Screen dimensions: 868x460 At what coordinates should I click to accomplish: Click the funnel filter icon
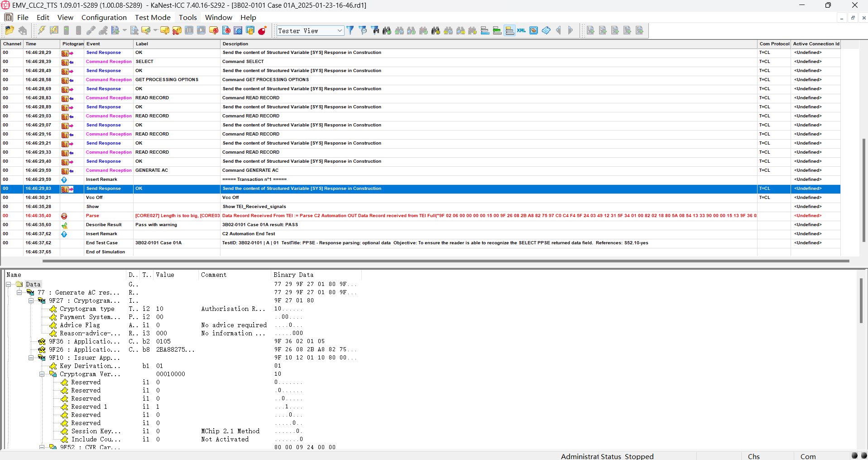[x=350, y=30]
